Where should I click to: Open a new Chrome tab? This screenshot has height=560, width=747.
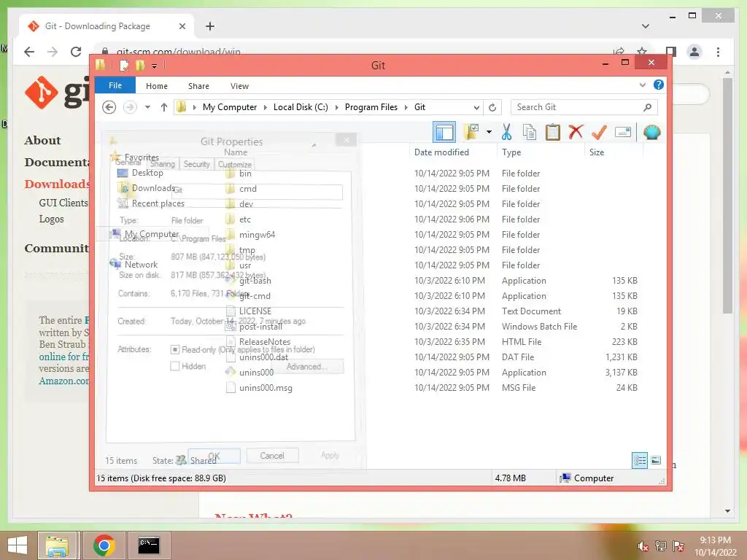coord(210,26)
